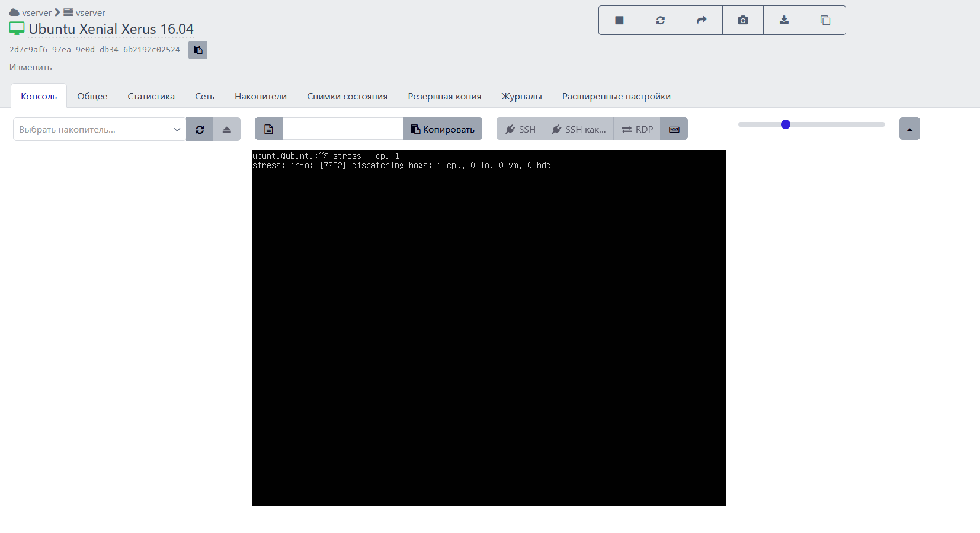Eject the selected drive
The image size is (980, 533).
(227, 129)
